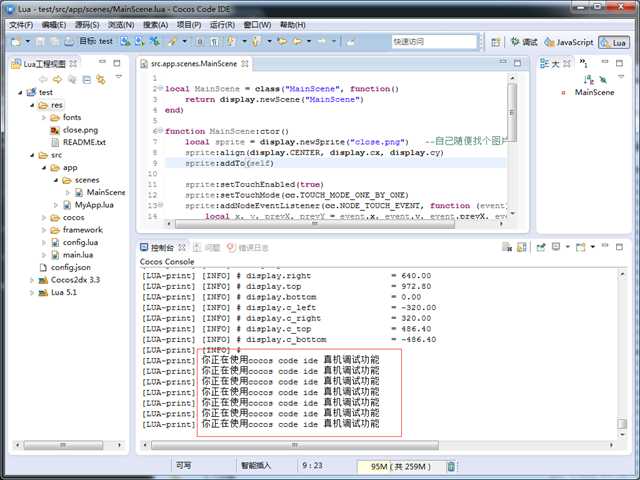This screenshot has height=480, width=640.
Task: Click the close.png file icon in tree
Action: (55, 130)
